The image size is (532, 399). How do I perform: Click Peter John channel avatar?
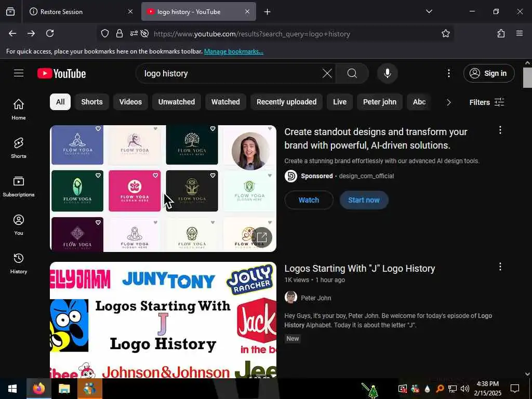pyautogui.click(x=291, y=298)
